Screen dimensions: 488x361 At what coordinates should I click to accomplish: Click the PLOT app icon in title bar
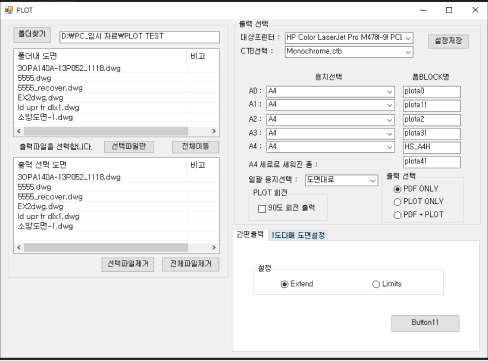click(9, 10)
